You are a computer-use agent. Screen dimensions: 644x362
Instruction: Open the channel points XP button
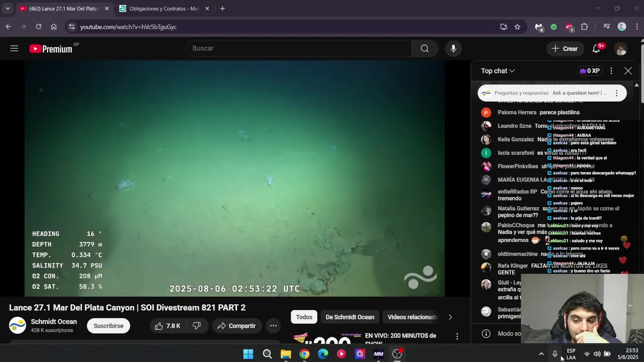(590, 71)
